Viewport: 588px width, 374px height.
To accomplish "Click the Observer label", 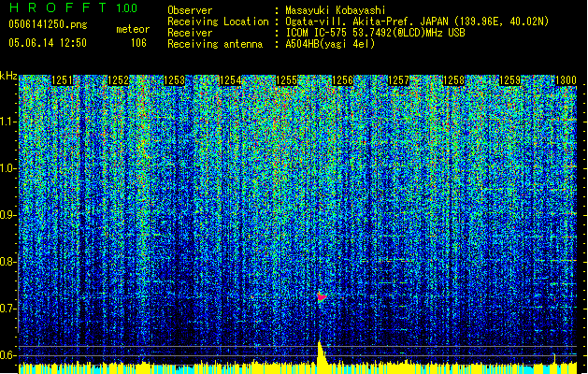I will click(x=190, y=10).
